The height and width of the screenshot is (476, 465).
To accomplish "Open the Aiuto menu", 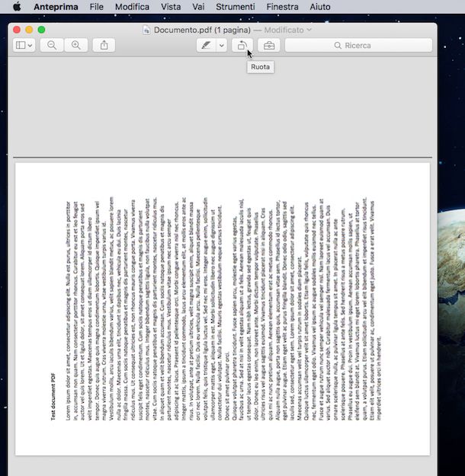I will pos(320,7).
